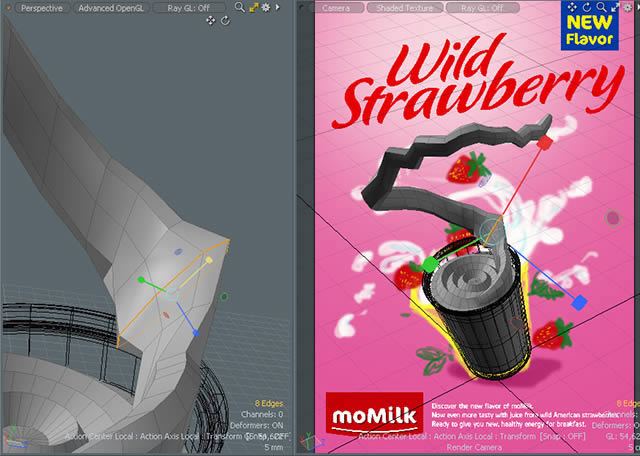
Task: Click the yellow move handle in Perspective view
Action: pos(209,260)
